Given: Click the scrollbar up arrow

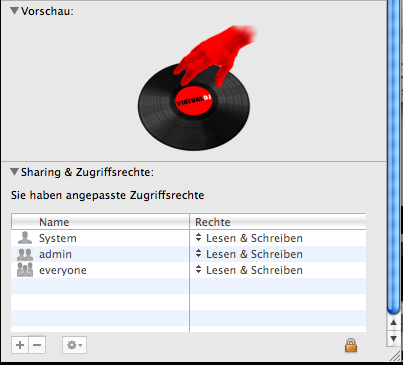Looking at the screenshot, I should (x=393, y=322).
